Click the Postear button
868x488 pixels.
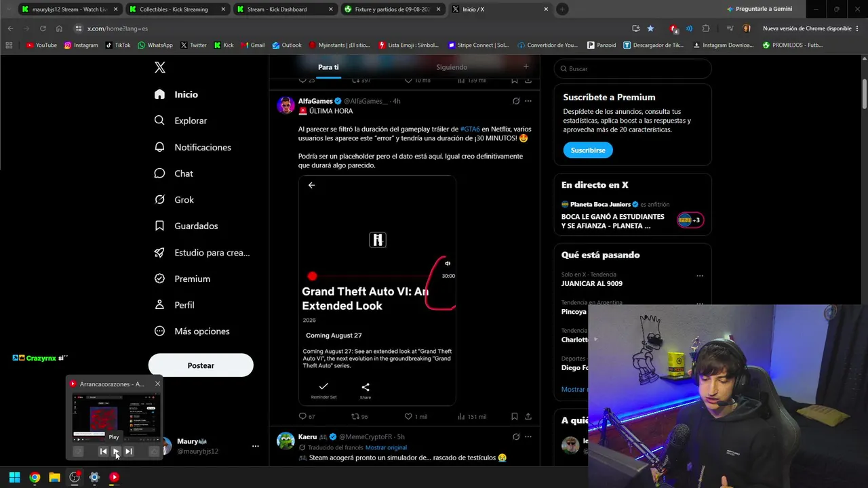201,365
